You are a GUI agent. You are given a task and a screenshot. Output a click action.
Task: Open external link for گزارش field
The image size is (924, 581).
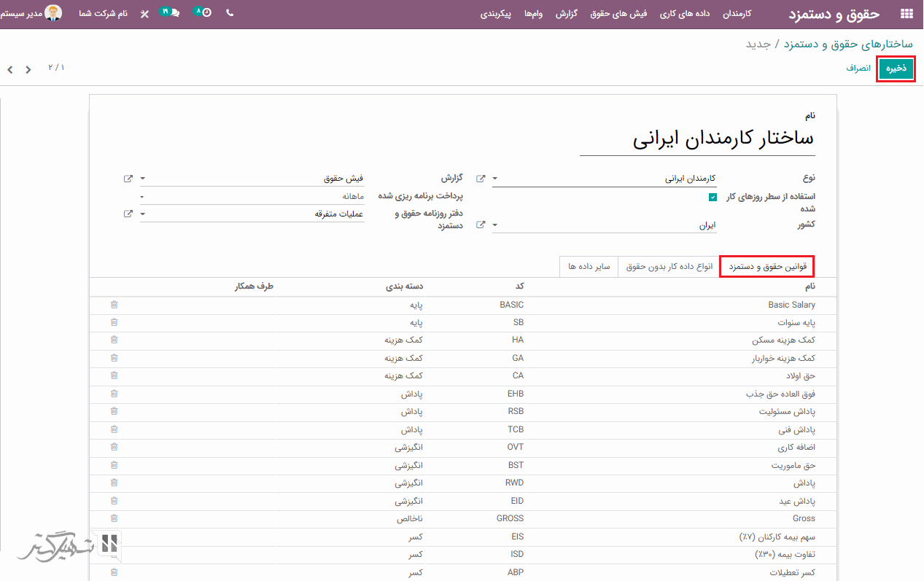pos(128,179)
